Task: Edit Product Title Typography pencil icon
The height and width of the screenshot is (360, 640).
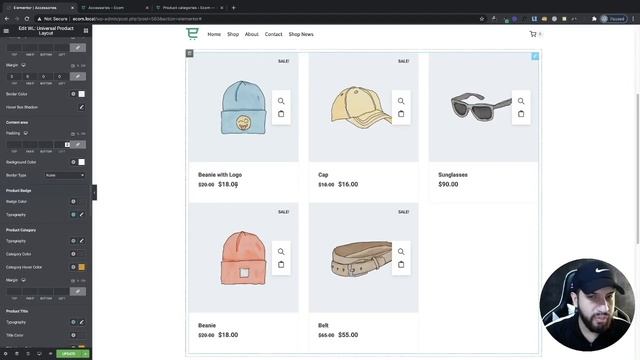Action: click(82, 322)
